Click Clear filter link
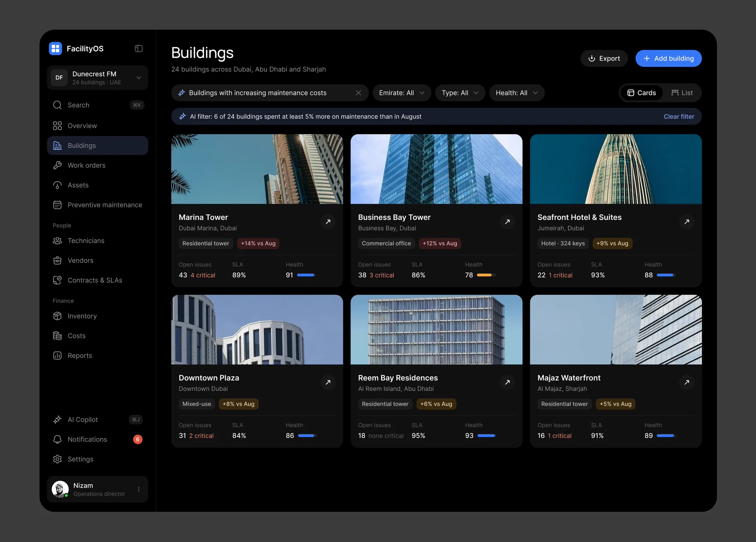Screen dimensions: 756x542 click(x=679, y=116)
